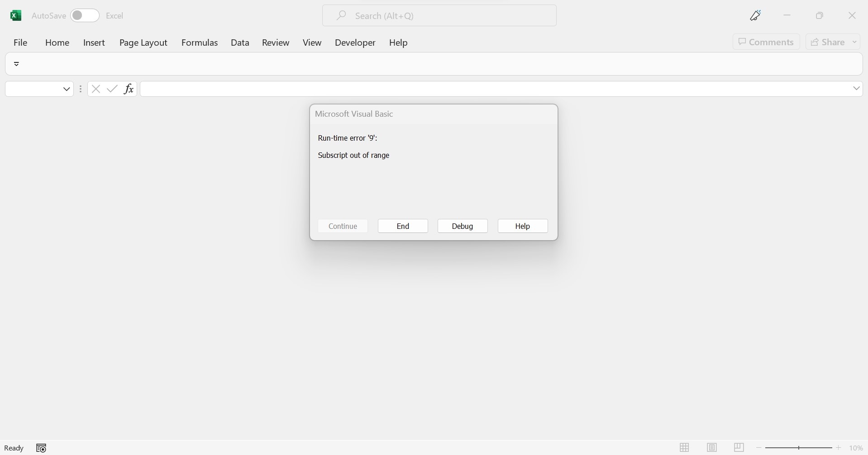The height and width of the screenshot is (455, 868).
Task: Open the Insert Function fx icon
Action: [129, 89]
